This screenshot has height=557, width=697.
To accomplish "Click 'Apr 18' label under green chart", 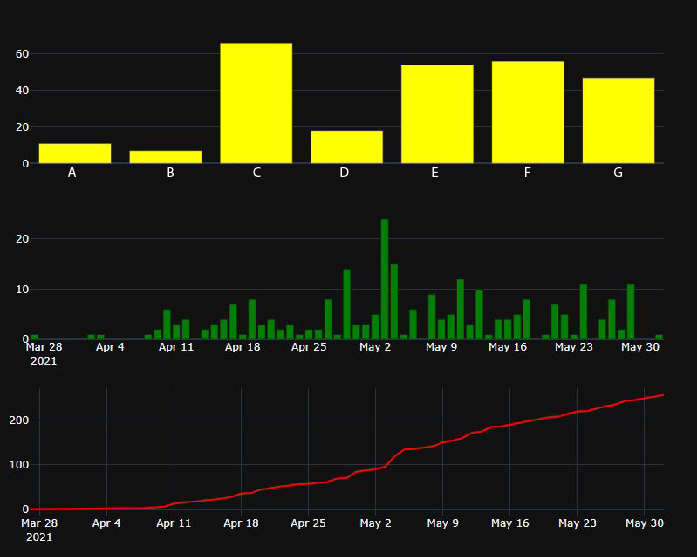I will [242, 347].
